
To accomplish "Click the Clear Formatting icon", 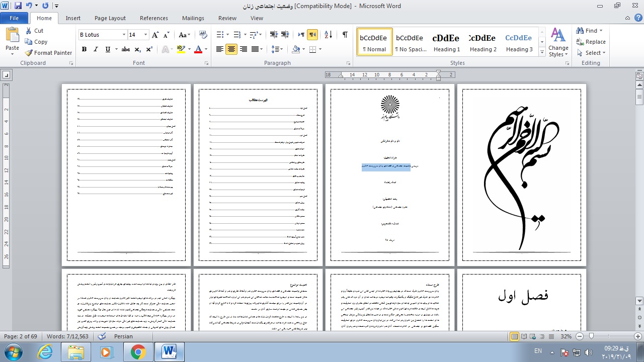I will (203, 35).
